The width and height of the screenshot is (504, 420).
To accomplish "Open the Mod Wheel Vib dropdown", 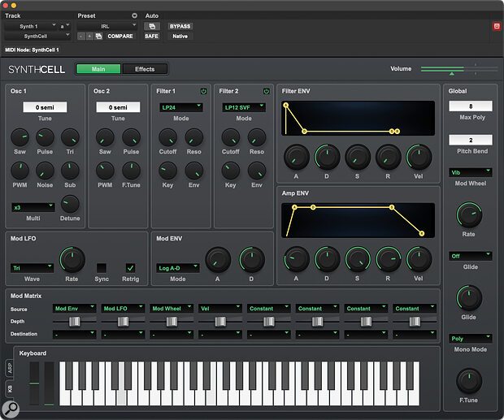I will tap(470, 172).
